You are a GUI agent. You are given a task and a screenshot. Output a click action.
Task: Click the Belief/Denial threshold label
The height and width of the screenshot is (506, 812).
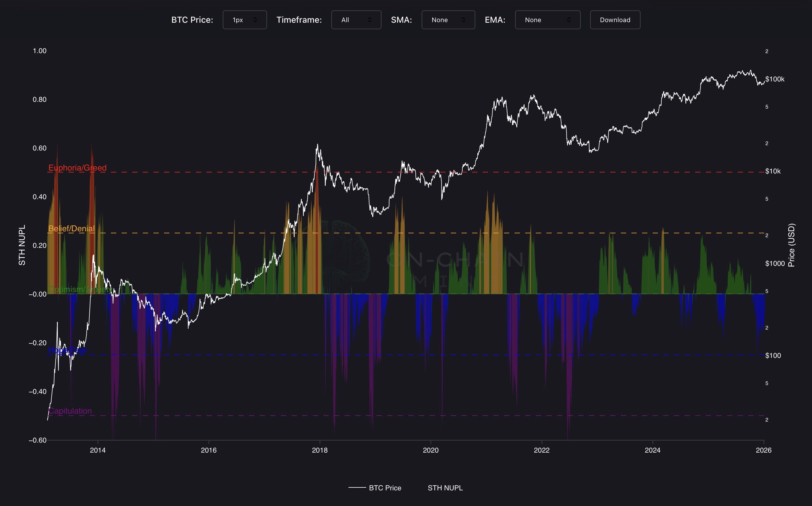tap(71, 229)
